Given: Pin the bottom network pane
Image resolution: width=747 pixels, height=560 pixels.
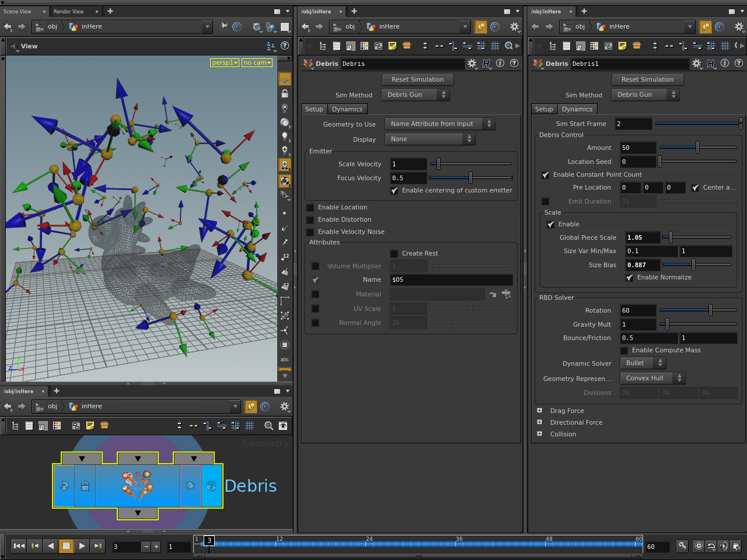Looking at the screenshot, I should [x=251, y=406].
